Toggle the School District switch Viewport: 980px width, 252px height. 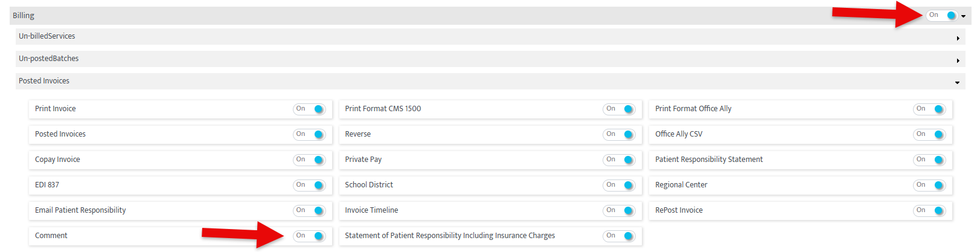[620, 186]
